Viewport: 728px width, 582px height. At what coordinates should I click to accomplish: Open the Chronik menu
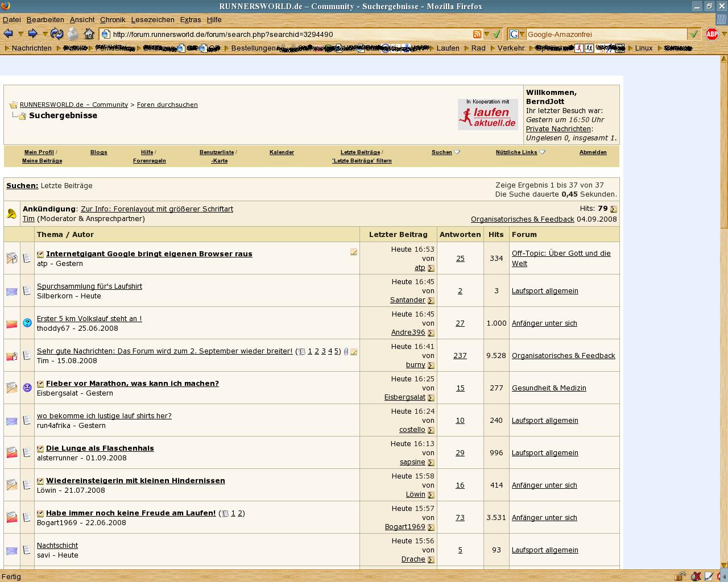point(112,19)
